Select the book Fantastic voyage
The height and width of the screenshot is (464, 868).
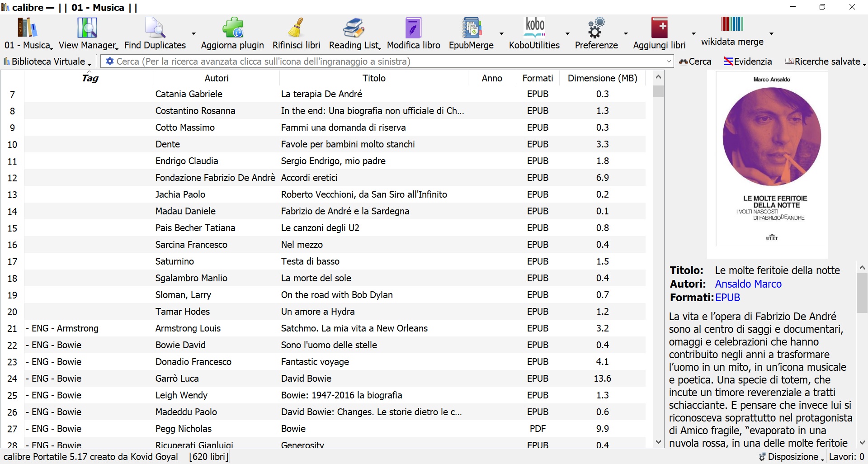[315, 362]
